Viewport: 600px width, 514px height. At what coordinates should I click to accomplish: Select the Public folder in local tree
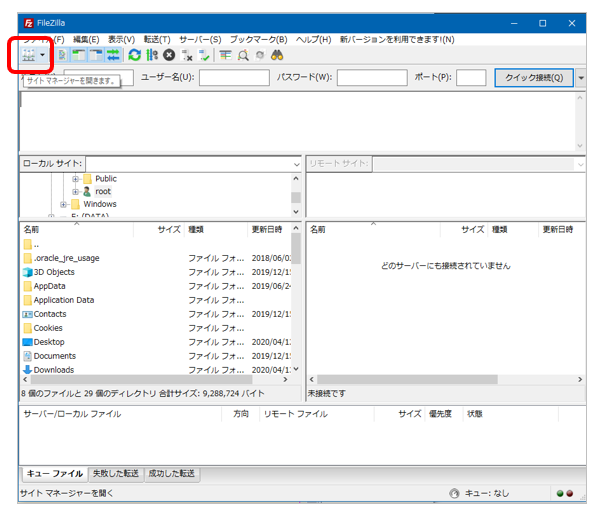pyautogui.click(x=106, y=179)
